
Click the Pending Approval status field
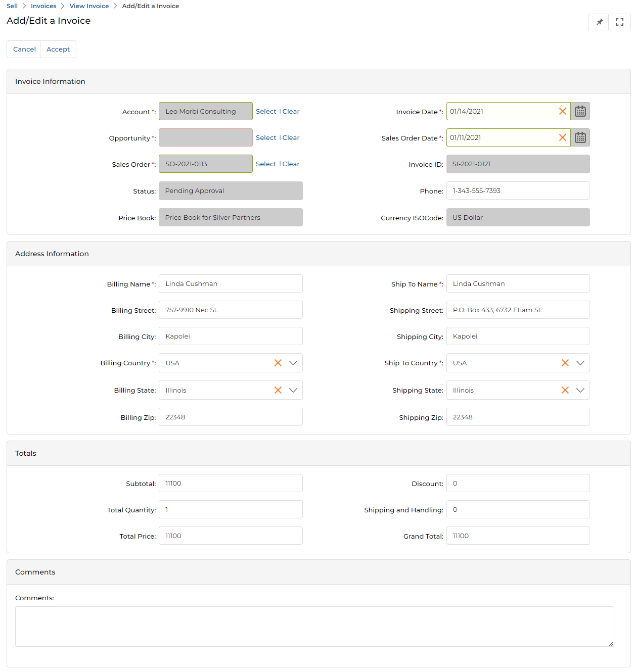pyautogui.click(x=231, y=190)
